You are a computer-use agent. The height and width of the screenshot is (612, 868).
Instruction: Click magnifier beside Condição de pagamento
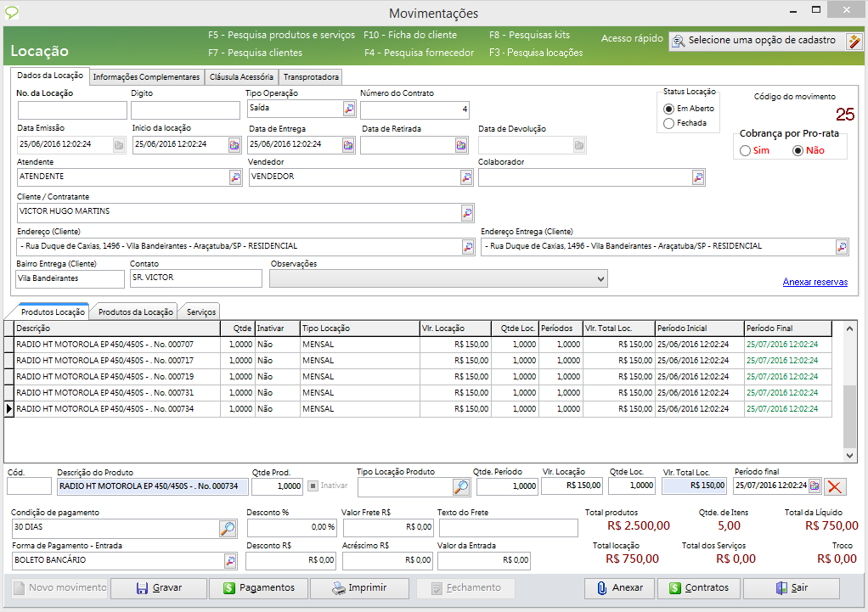(x=228, y=529)
